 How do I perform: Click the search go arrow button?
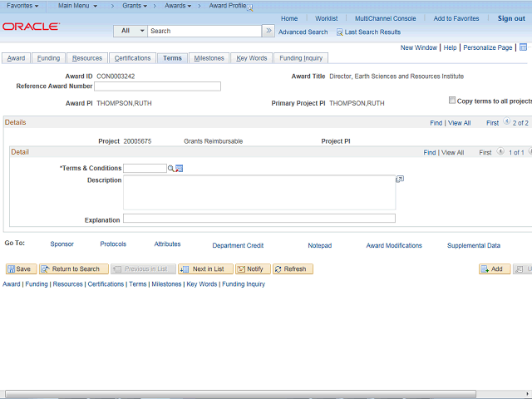pyautogui.click(x=268, y=31)
